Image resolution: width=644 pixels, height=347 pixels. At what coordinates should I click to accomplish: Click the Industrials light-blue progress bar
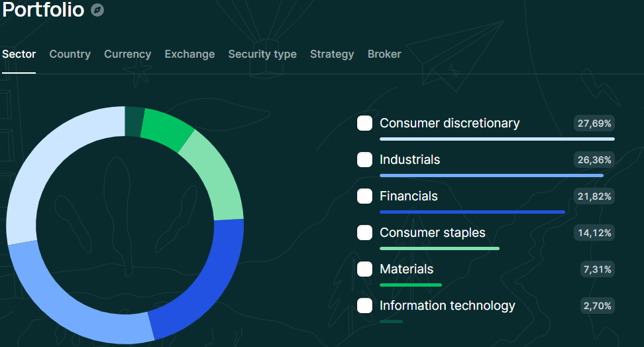point(492,176)
